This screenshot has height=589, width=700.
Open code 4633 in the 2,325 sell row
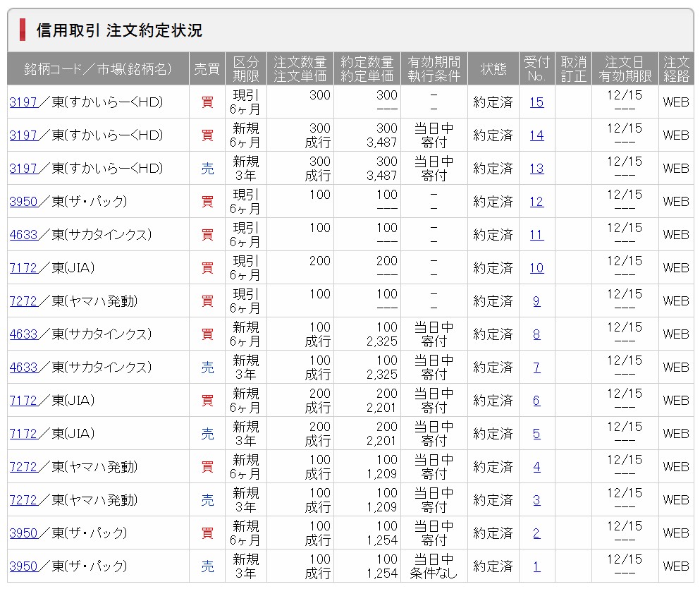click(x=23, y=368)
